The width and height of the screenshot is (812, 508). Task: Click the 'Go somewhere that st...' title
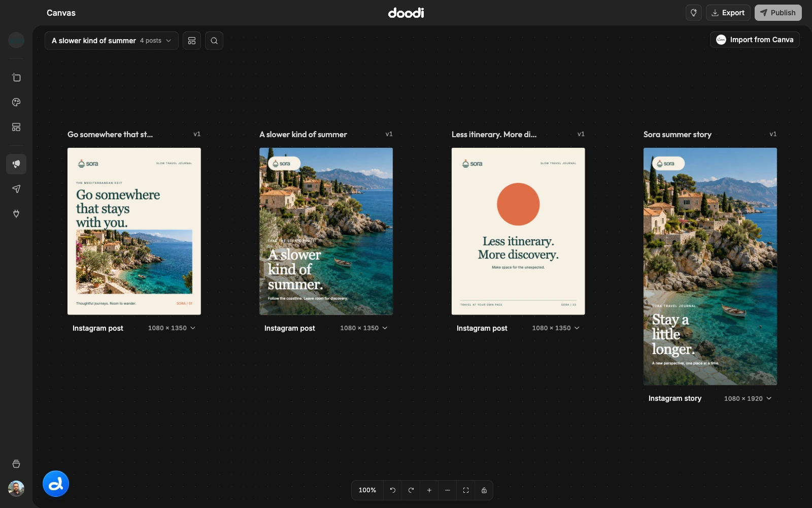110,135
